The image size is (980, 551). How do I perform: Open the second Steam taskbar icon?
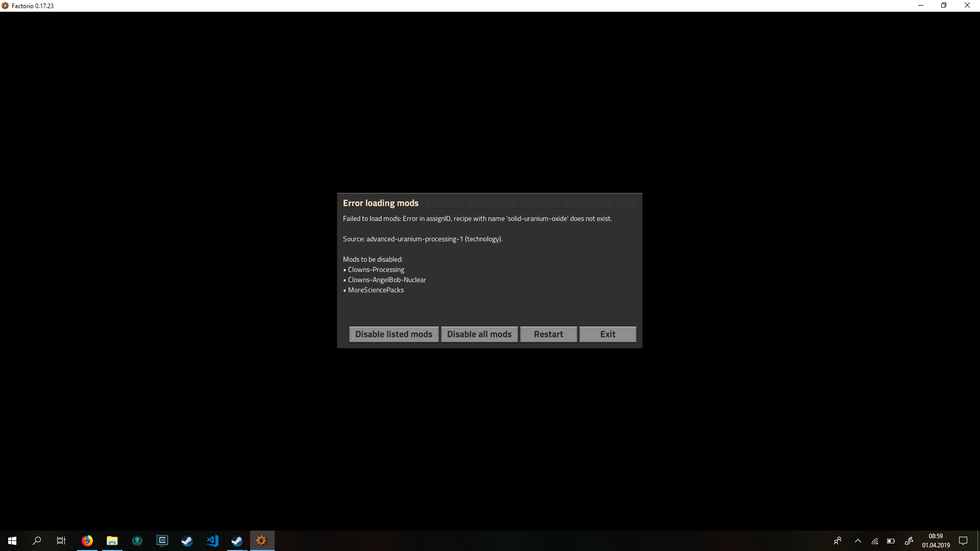point(237,541)
